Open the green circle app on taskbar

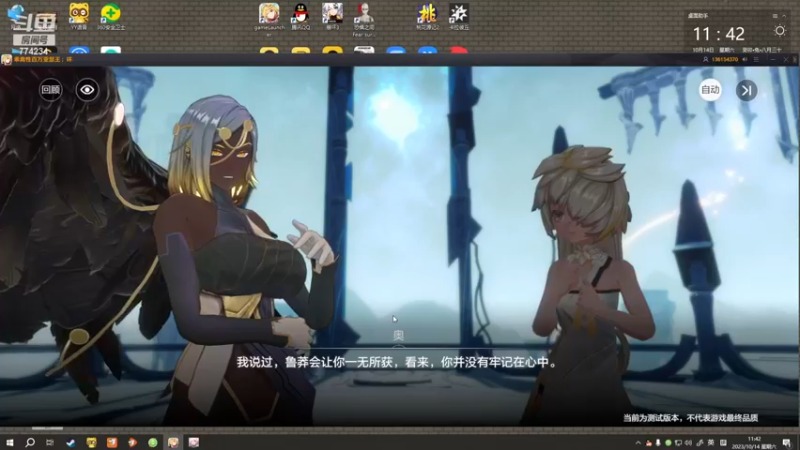[153, 443]
